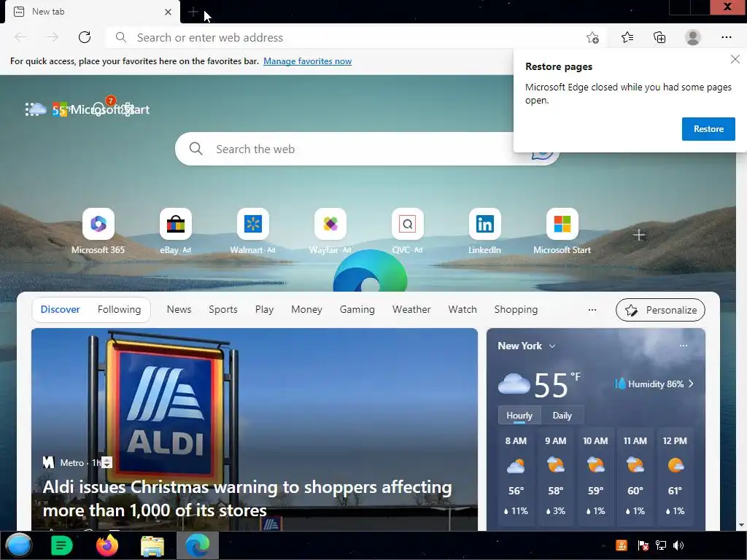The height and width of the screenshot is (560, 747).
Task: Open the Weather tab
Action: coord(411,309)
